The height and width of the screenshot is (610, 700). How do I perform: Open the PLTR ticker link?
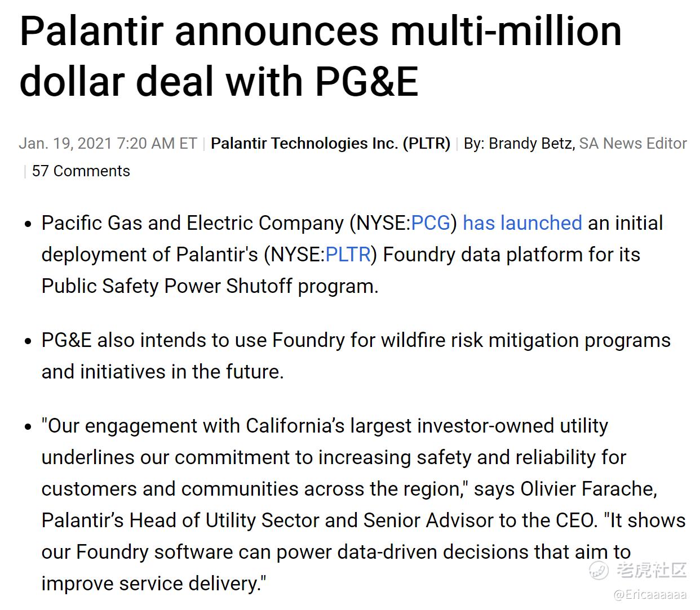(348, 255)
